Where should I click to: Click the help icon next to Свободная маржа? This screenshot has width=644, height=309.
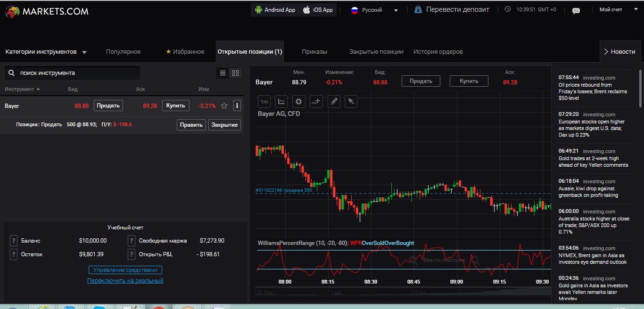point(132,241)
